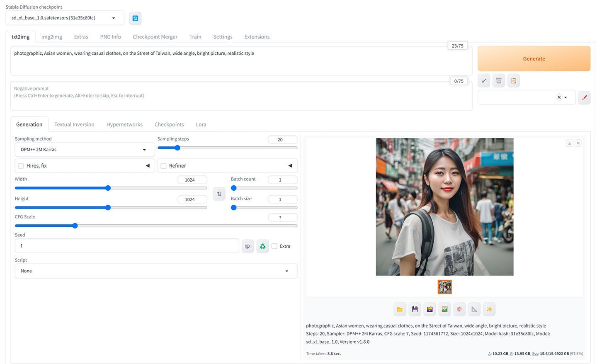Screen dimensions: 597x364
Task: Open the checkpoint selection dropdown
Action: coord(65,18)
